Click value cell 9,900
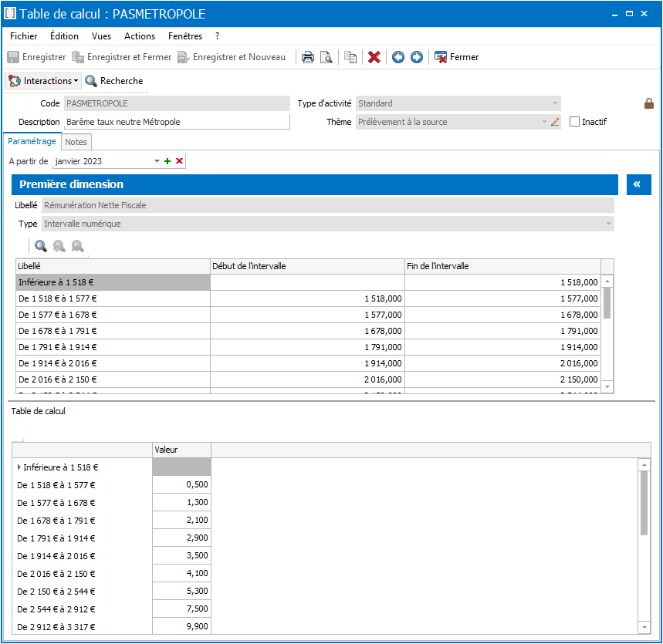The height and width of the screenshot is (644, 663). 181,626
